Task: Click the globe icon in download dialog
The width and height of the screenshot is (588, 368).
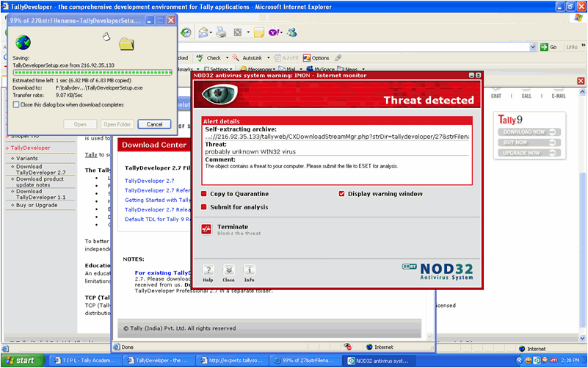Action: tap(23, 43)
